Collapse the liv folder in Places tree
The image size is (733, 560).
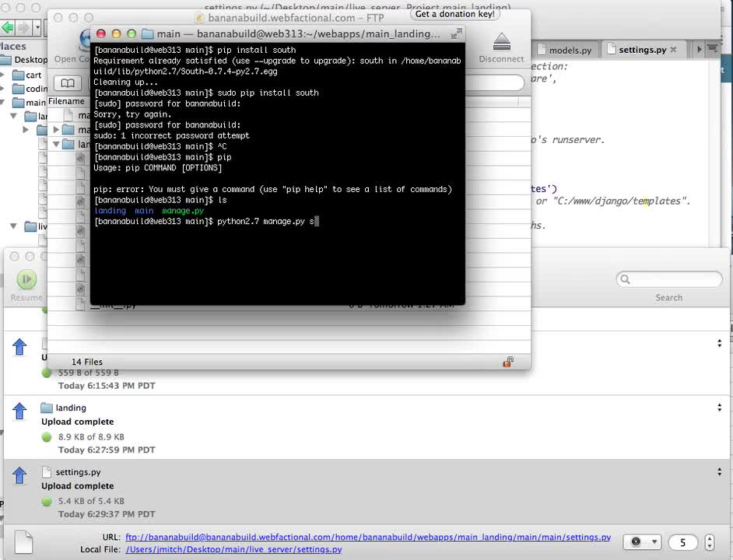point(13,226)
